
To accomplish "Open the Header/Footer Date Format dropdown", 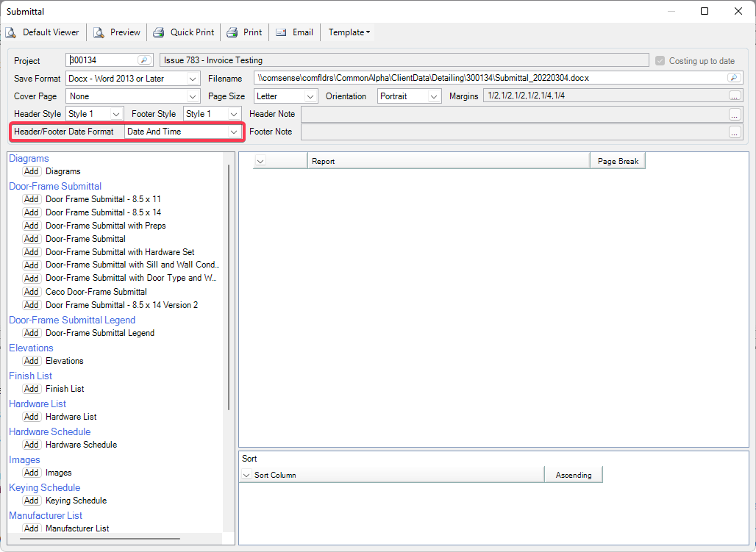I will (x=234, y=132).
